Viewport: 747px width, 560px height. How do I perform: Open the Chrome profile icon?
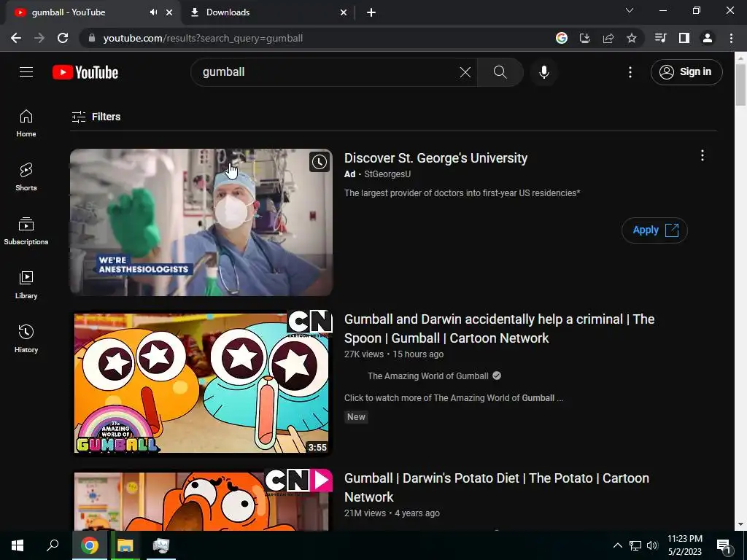pos(708,38)
